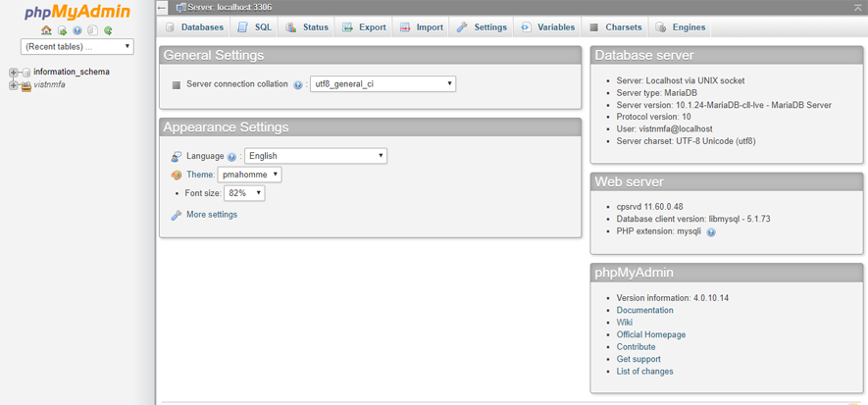Click the 'Protocol version: 10' text
868x405 pixels.
click(654, 118)
